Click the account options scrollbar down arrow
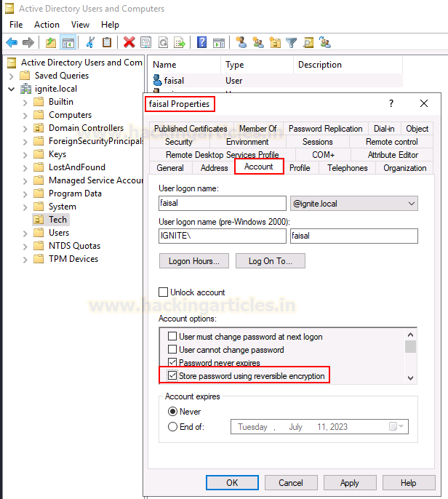This screenshot has height=499, width=448. 410,378
